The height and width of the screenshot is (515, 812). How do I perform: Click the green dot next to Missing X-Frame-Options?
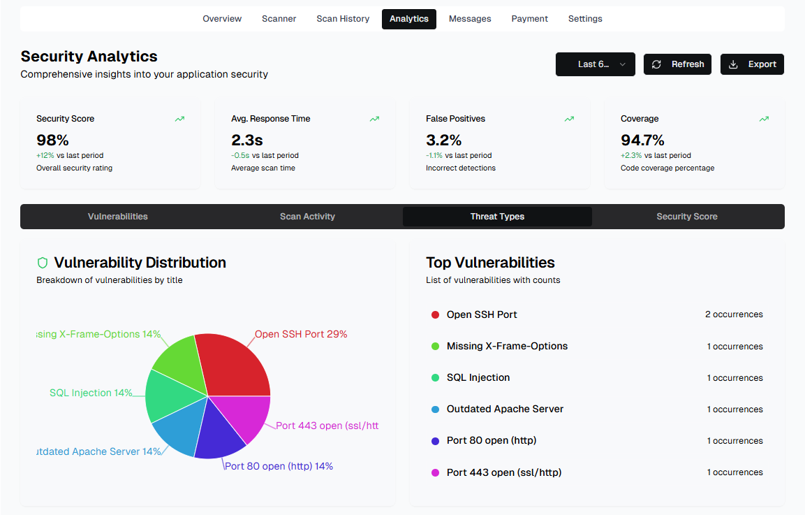(435, 346)
